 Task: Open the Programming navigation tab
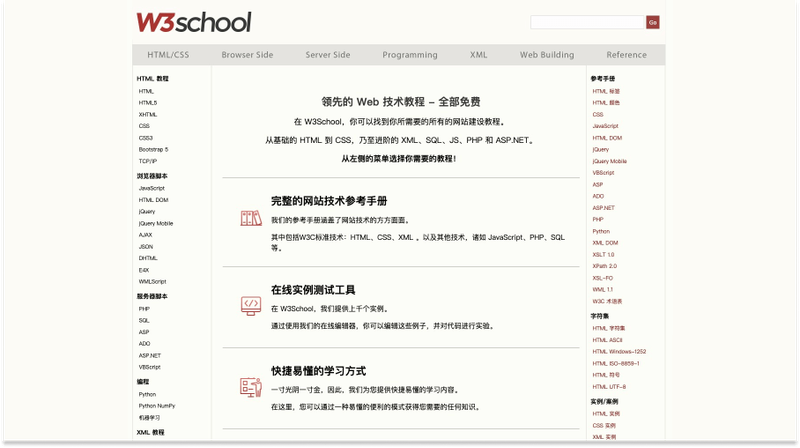[410, 55]
